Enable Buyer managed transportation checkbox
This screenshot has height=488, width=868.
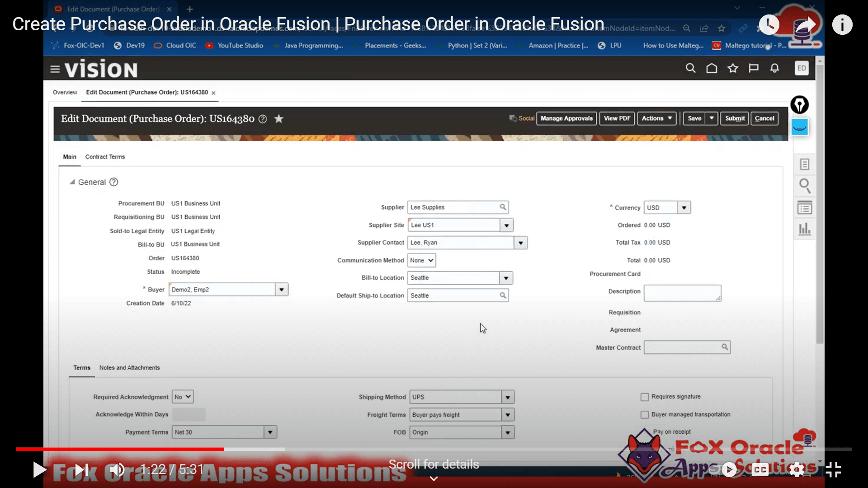(x=645, y=415)
